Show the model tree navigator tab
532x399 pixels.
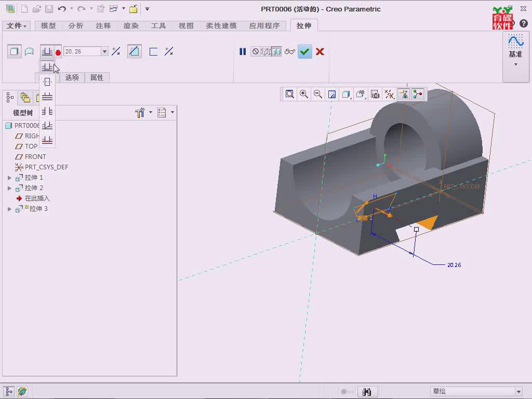pyautogui.click(x=10, y=98)
